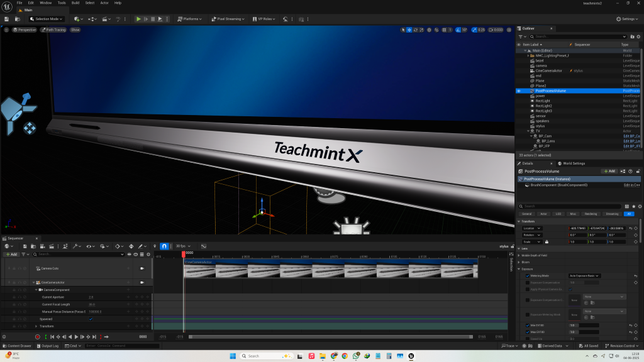Expand Mobile Depth of Field section
The image size is (644, 362).
(519, 255)
